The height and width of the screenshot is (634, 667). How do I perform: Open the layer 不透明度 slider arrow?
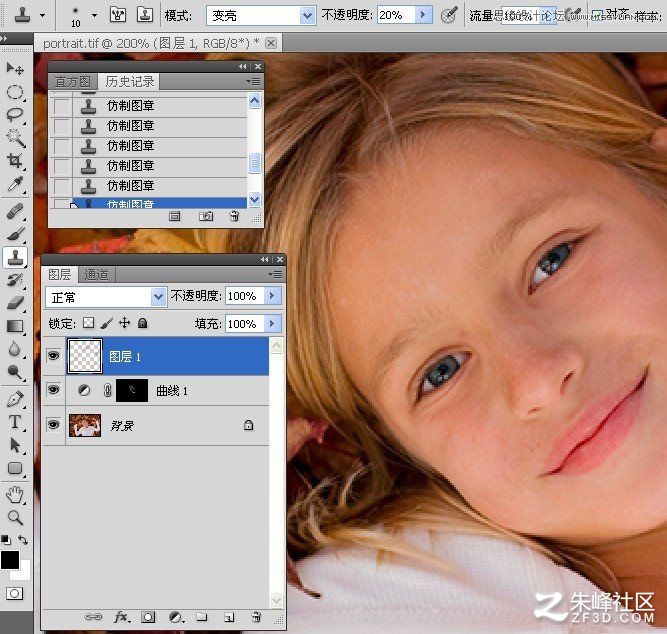click(272, 295)
